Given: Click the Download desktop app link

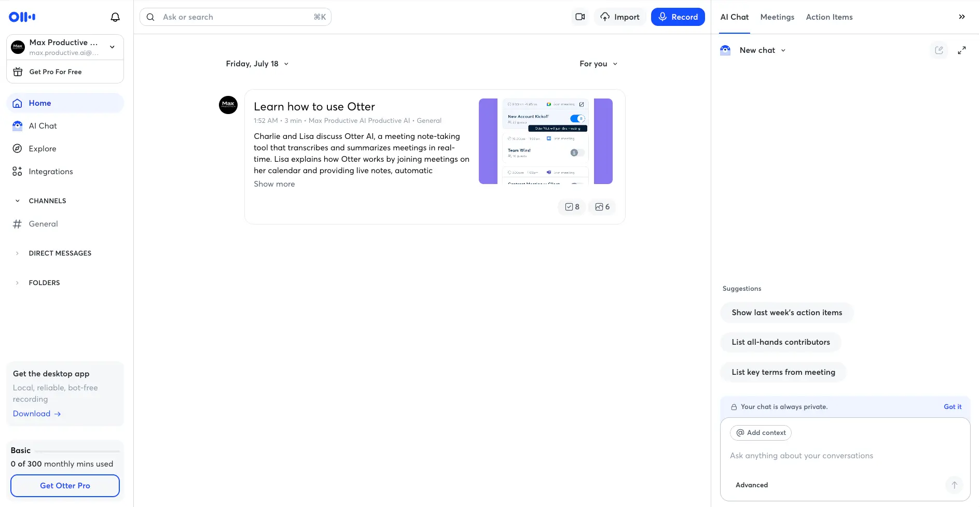Looking at the screenshot, I should tap(37, 414).
